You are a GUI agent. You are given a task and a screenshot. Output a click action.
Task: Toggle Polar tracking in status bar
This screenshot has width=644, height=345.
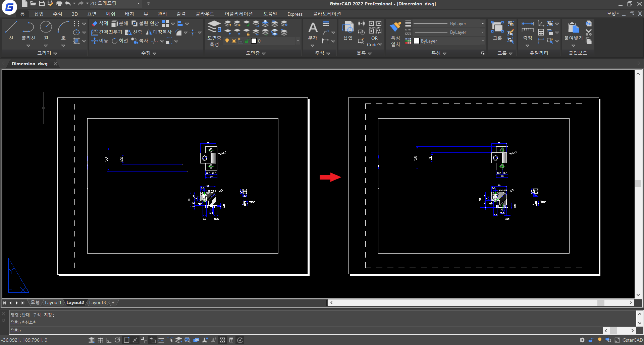click(118, 340)
